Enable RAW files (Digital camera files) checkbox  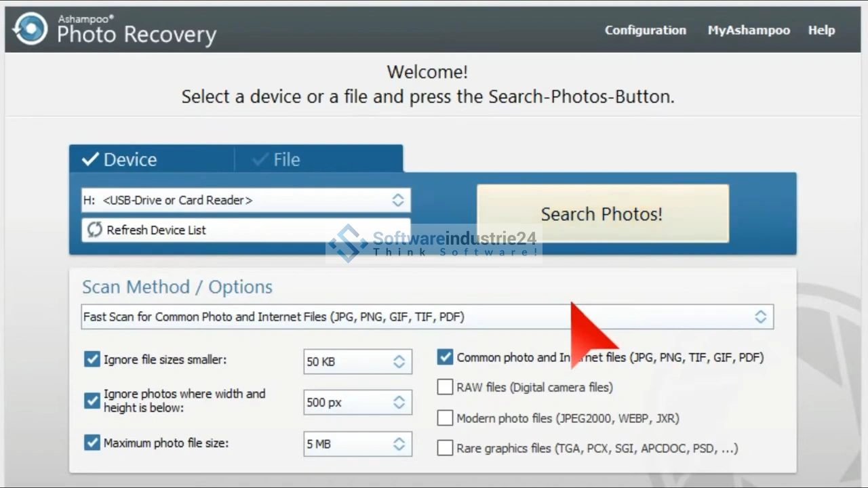[445, 387]
